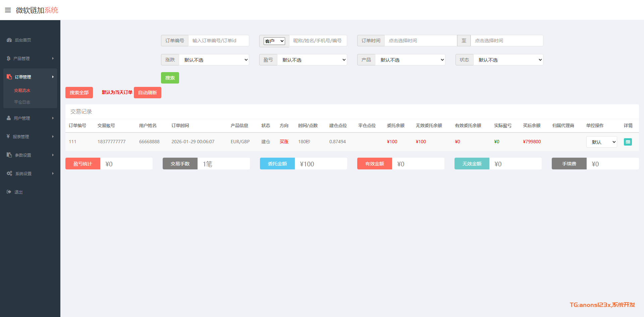Open the 状态 filter dropdown
Screen dimensions: 644x317
pyautogui.click(x=508, y=60)
